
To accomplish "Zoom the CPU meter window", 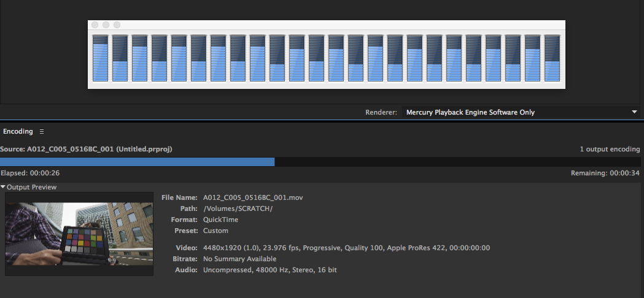I will click(x=117, y=25).
